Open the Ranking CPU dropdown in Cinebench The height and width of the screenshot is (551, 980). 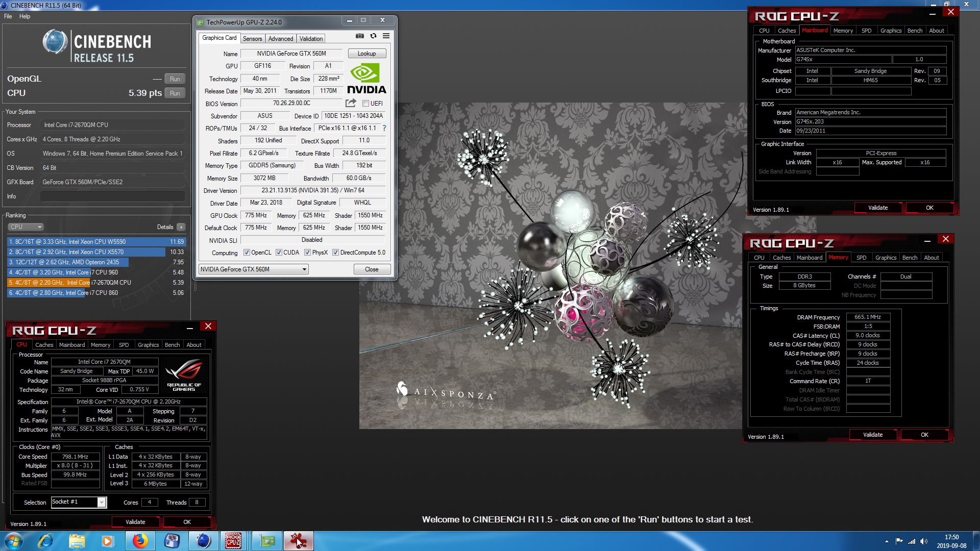coord(26,227)
